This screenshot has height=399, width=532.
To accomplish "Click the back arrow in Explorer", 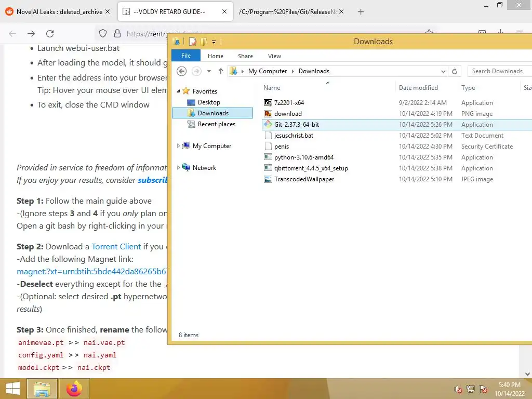I will pyautogui.click(x=181, y=71).
